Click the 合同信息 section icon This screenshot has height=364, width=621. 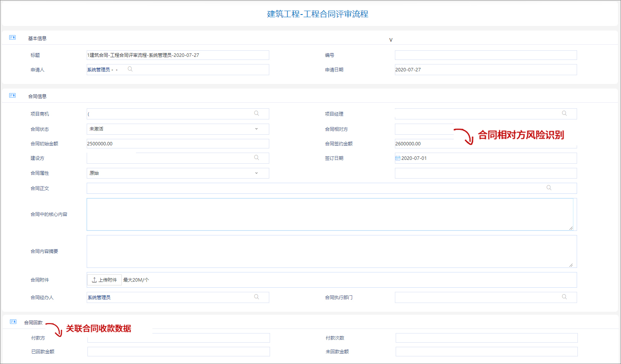[x=12, y=95]
